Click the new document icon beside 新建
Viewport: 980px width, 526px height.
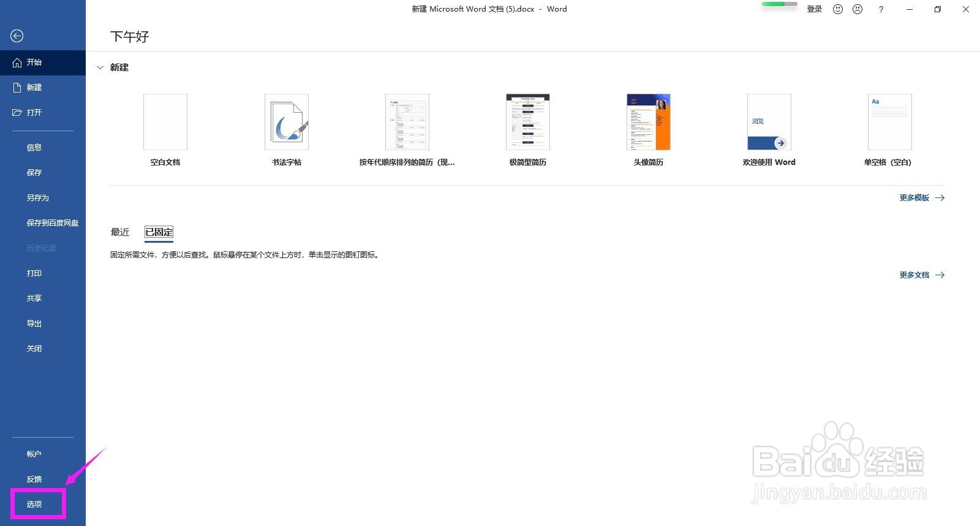17,88
